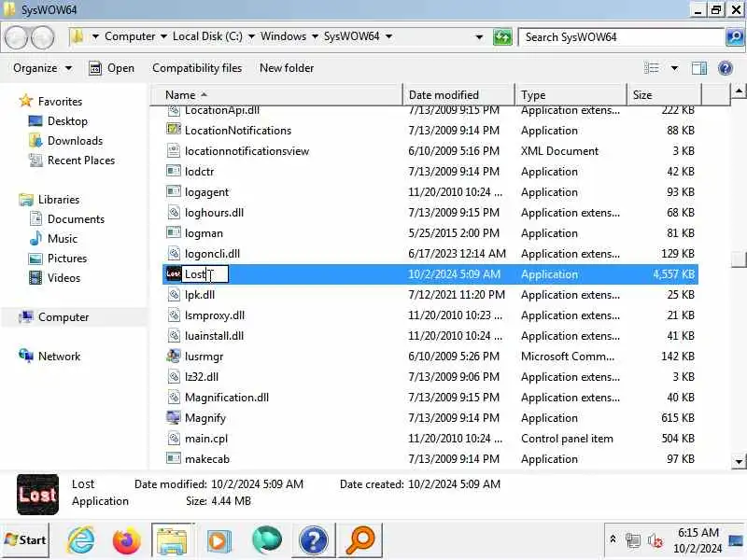Open the Music library

point(62,239)
